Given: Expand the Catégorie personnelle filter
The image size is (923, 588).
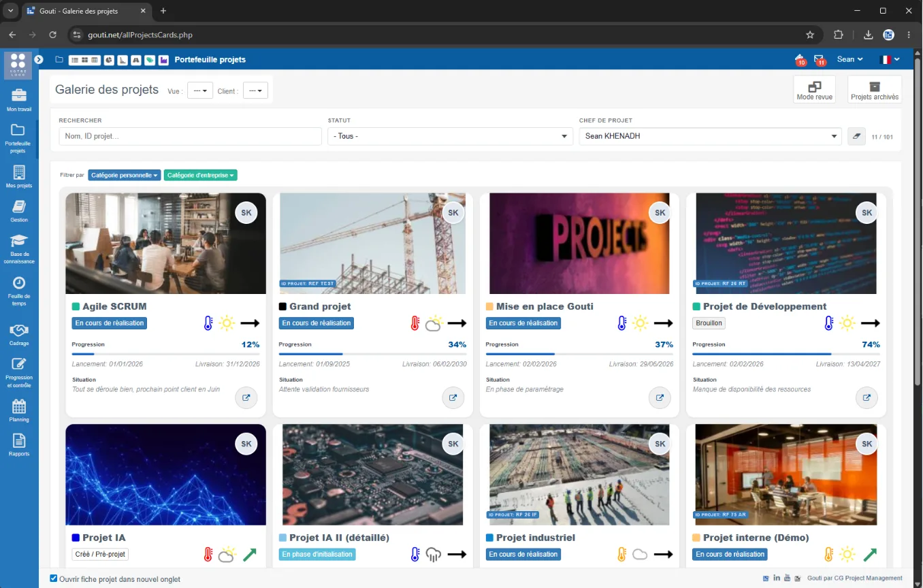Looking at the screenshot, I should [x=125, y=175].
